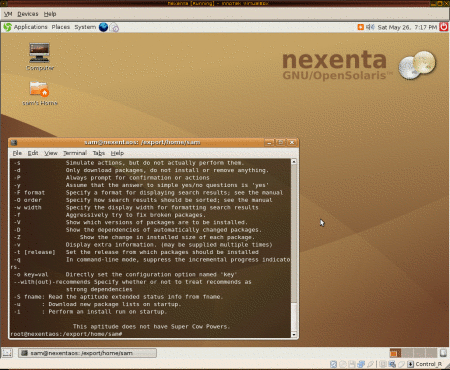Click the terminal window menu icon

click(14, 143)
